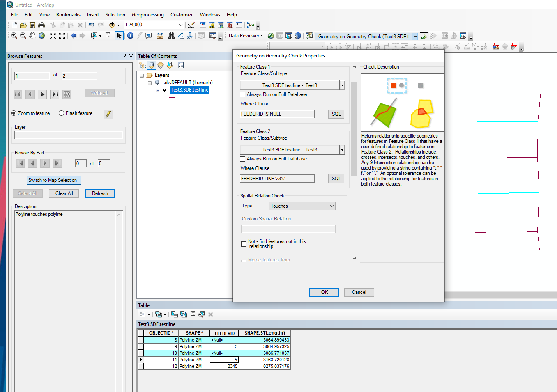This screenshot has width=557, height=392.
Task: Open the Spatial Relation Type dropdown
Action: point(302,206)
